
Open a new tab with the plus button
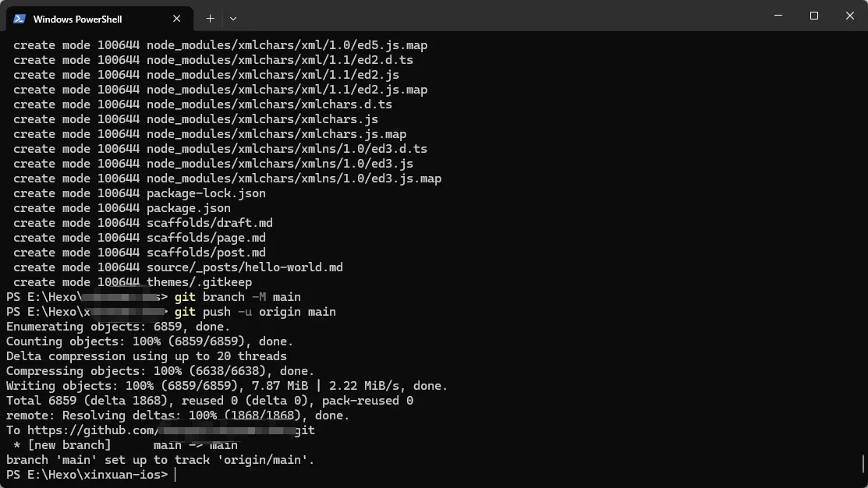[x=210, y=18]
